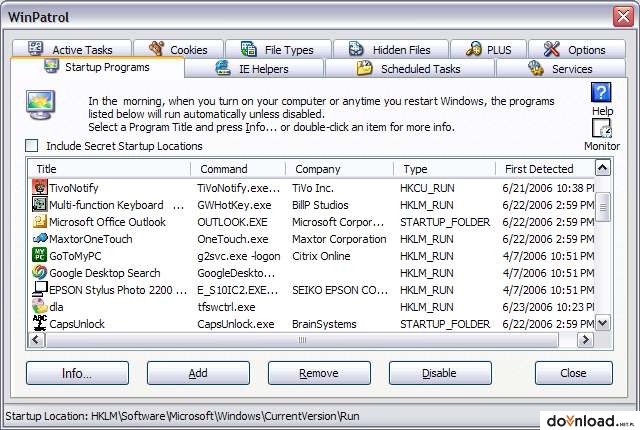Click the Scheduled Tasks tab icon
640x430 pixels.
click(x=364, y=68)
